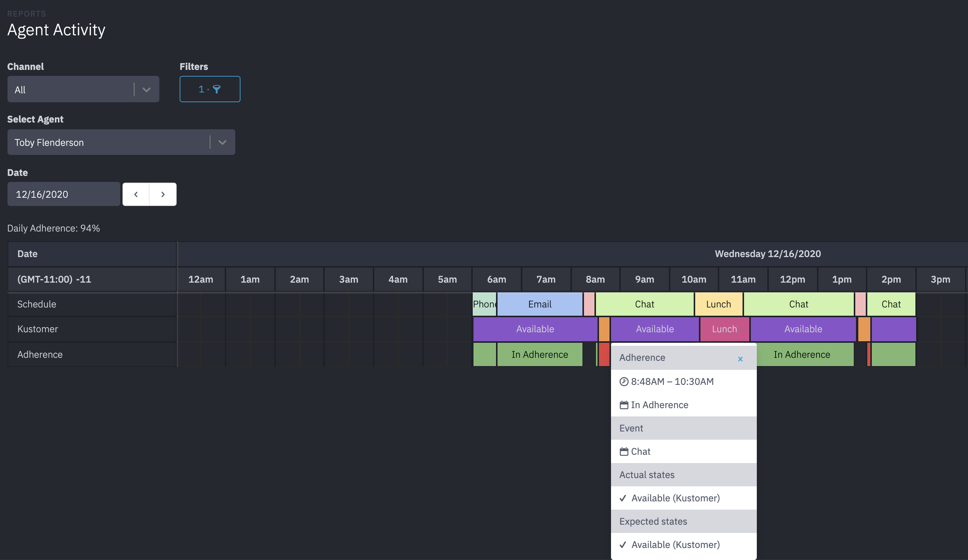Advance to the next date with the right arrow
Image resolution: width=968 pixels, height=560 pixels.
163,194
